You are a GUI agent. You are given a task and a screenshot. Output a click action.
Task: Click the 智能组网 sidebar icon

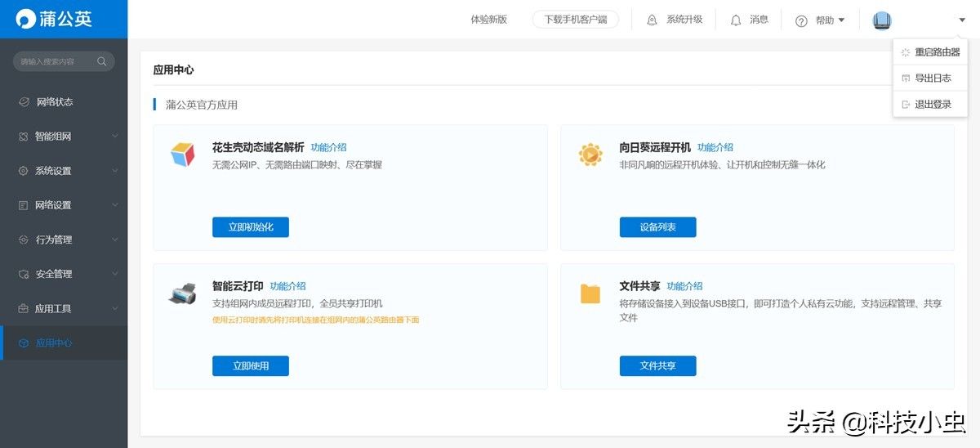pyautogui.click(x=24, y=137)
